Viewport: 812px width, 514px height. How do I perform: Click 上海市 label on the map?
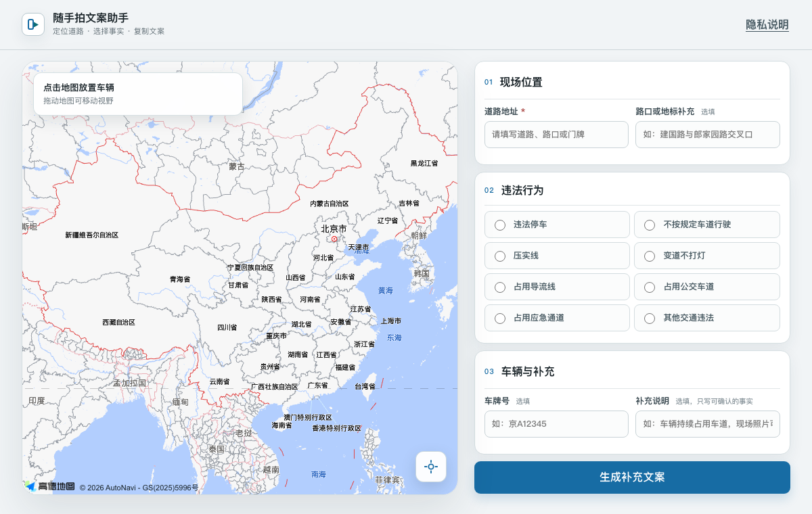pos(391,321)
